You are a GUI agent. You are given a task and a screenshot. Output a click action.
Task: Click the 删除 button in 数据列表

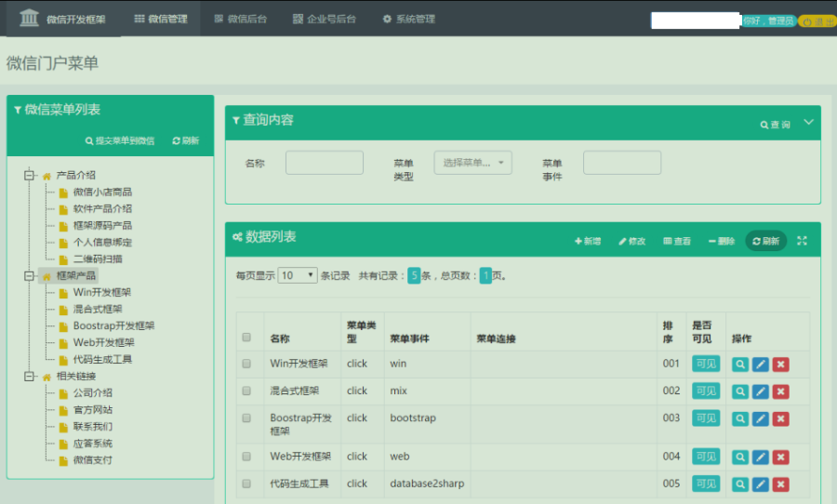[x=722, y=242]
